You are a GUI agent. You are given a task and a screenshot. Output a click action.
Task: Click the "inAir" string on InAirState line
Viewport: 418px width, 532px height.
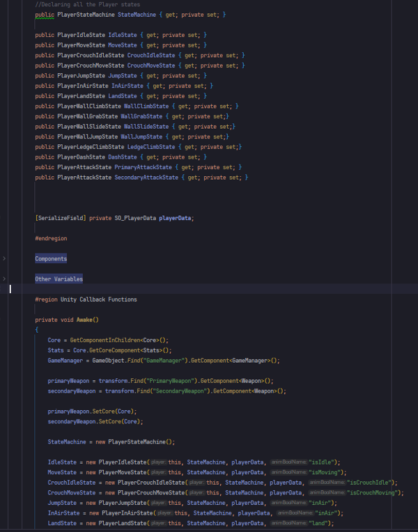coord(326,513)
